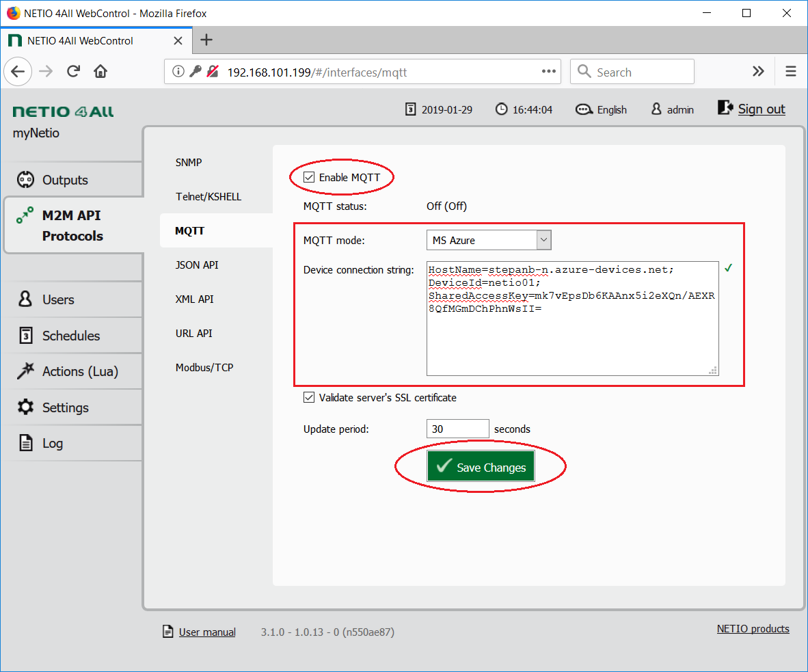Open the Settings menu label

pos(66,407)
